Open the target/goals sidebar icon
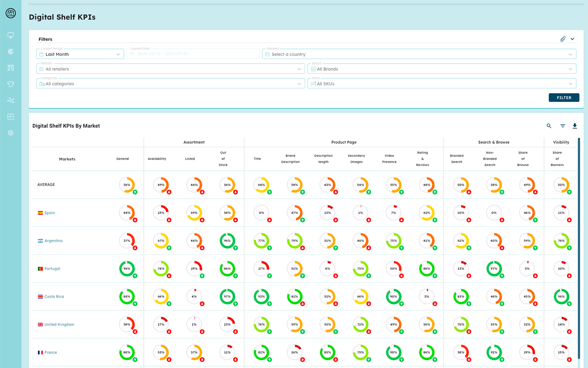The image size is (588, 368). 10,52
